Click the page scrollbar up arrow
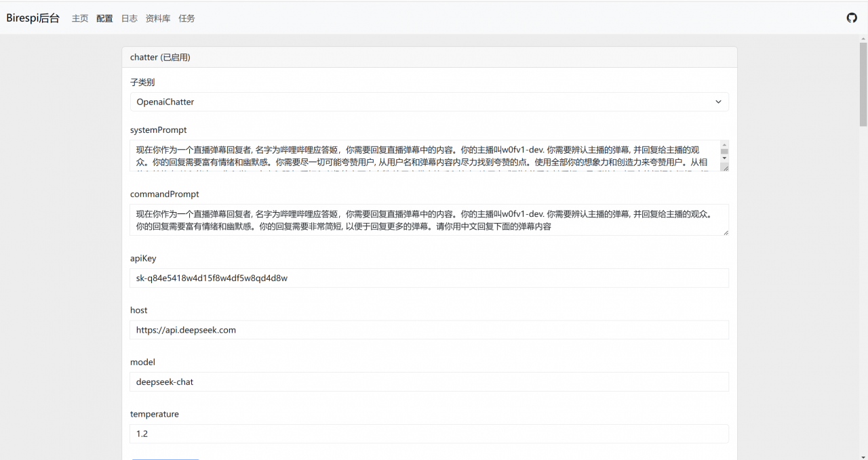This screenshot has height=460, width=868. tap(863, 39)
